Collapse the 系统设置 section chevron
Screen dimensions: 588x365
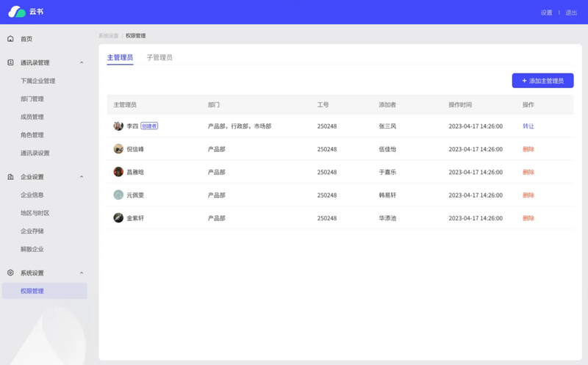tap(82, 272)
